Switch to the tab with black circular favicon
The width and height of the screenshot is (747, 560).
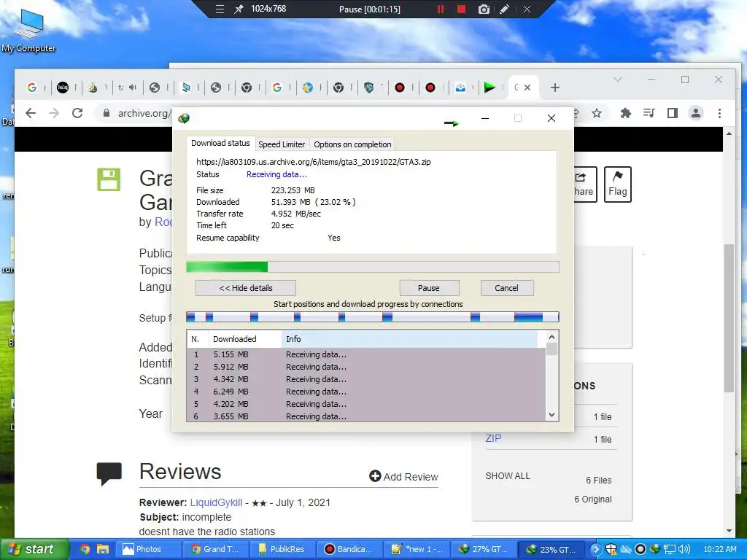click(63, 87)
